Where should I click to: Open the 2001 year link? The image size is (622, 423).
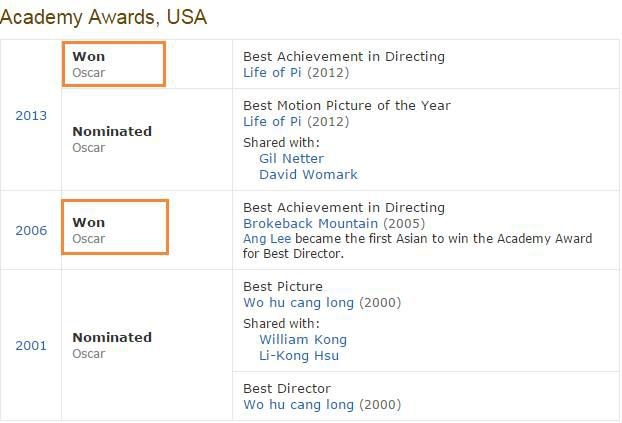(x=31, y=345)
